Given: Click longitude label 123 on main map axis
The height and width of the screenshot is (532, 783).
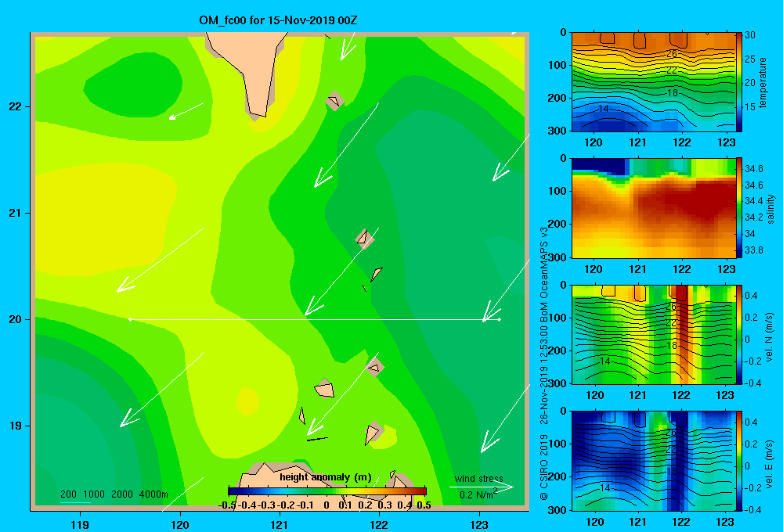Looking at the screenshot, I should 479,524.
